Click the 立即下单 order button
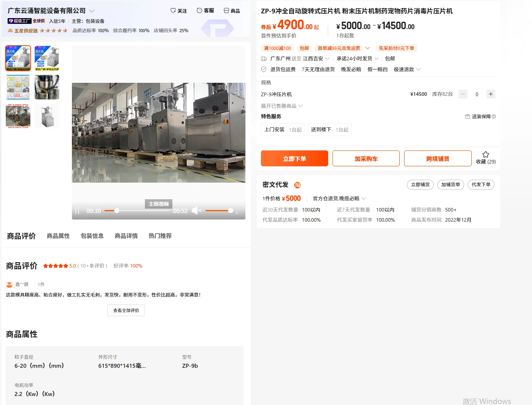The height and width of the screenshot is (405, 532). click(x=295, y=158)
